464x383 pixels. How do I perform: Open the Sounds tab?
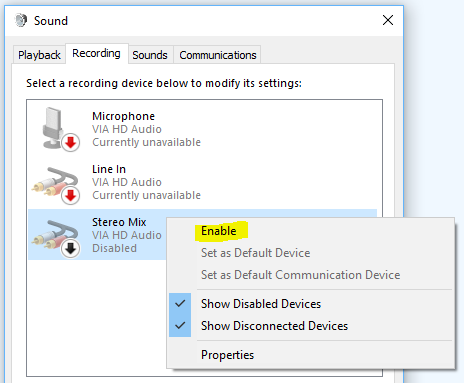point(150,55)
